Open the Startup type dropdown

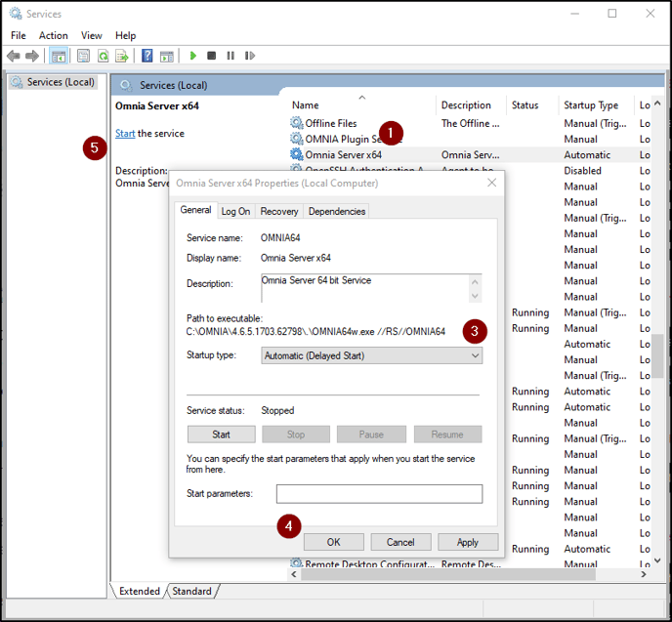[x=371, y=355]
